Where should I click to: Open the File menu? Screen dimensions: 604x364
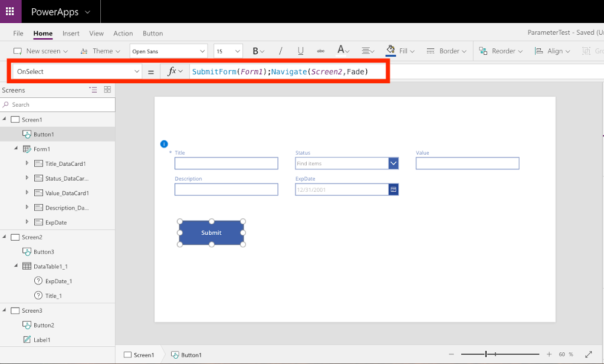click(18, 34)
